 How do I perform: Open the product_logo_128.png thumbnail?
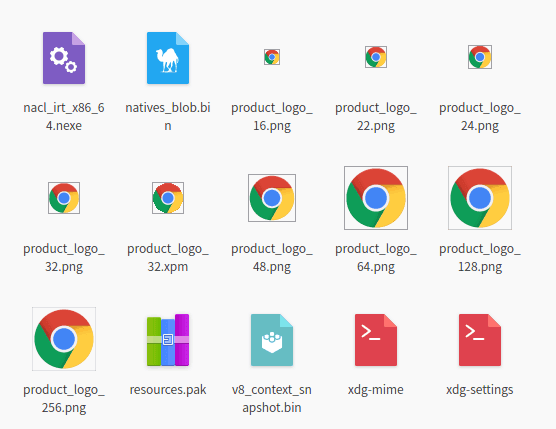[x=480, y=198]
